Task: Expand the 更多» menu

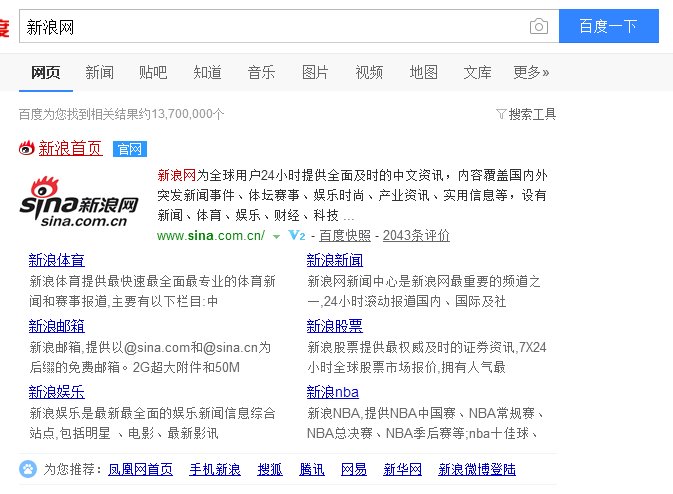Action: coord(531,72)
